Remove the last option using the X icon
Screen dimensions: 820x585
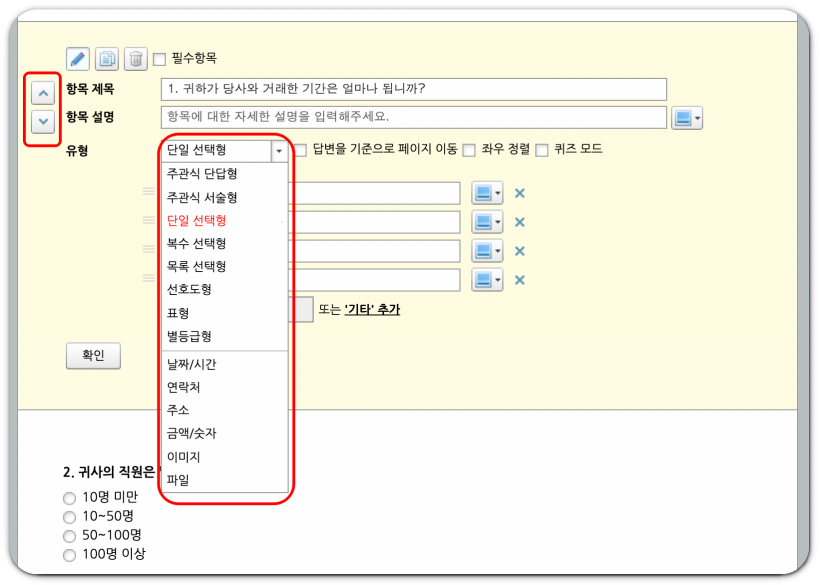(x=519, y=280)
